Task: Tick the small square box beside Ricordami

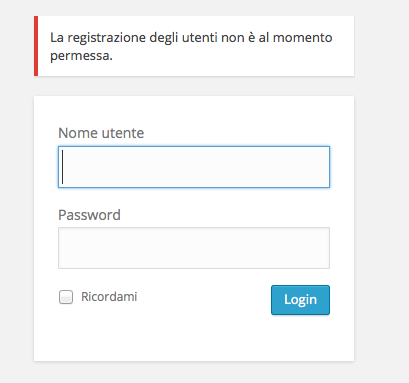Action: (66, 297)
